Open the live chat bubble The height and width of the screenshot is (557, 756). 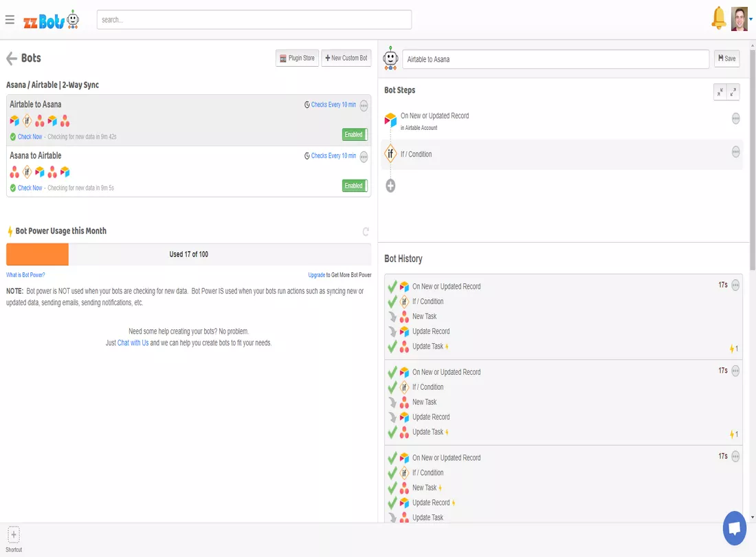point(734,528)
